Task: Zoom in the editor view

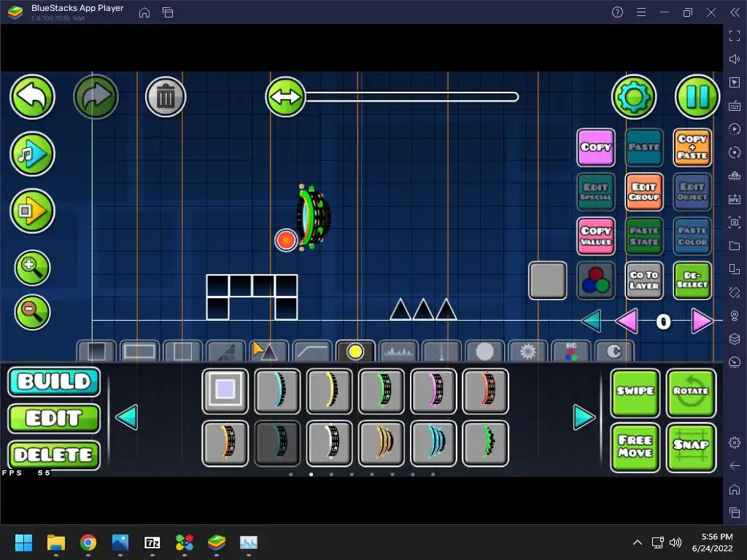Action: tap(32, 268)
